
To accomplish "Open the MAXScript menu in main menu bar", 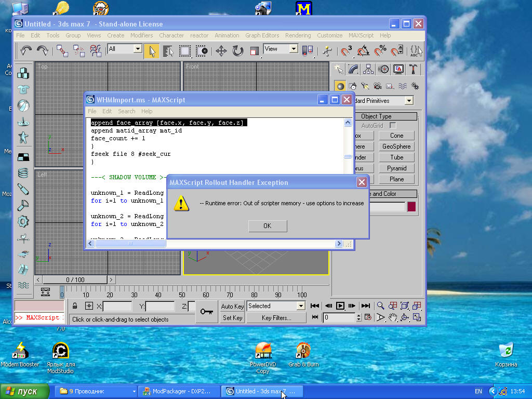I will (361, 35).
